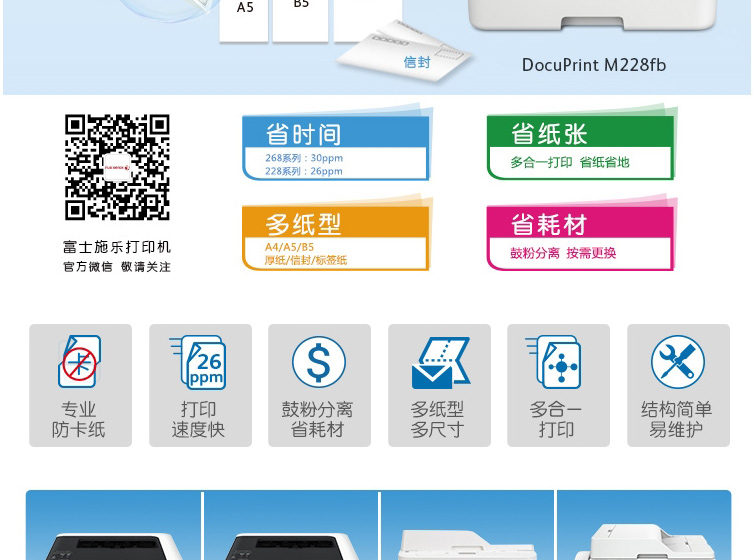
Task: Click the text '鼓粉分离 按需更换'
Action: tap(563, 253)
